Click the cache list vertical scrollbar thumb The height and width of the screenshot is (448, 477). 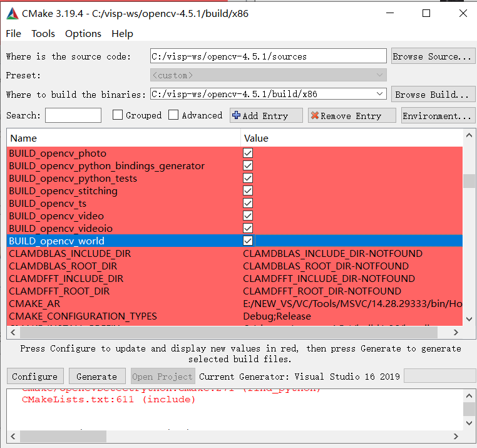tap(469, 181)
